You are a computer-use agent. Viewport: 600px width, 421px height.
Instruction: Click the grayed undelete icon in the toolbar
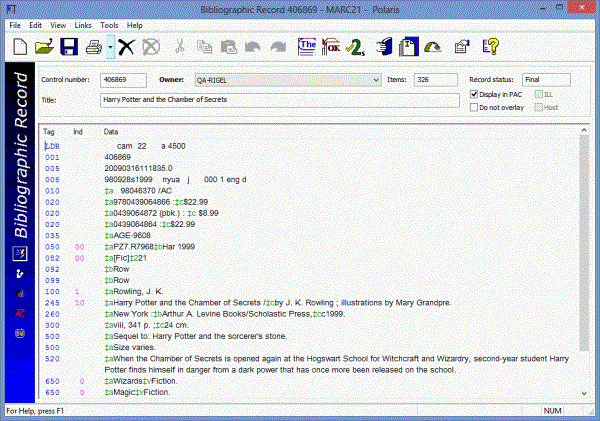pos(151,47)
